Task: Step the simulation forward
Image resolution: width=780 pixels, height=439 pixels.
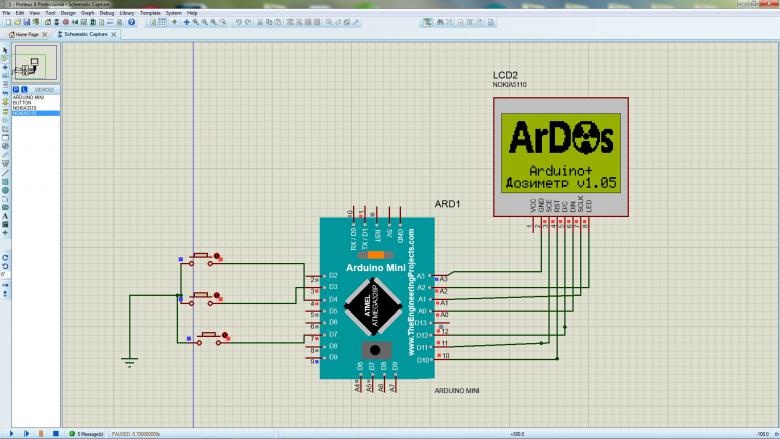Action: (26, 434)
